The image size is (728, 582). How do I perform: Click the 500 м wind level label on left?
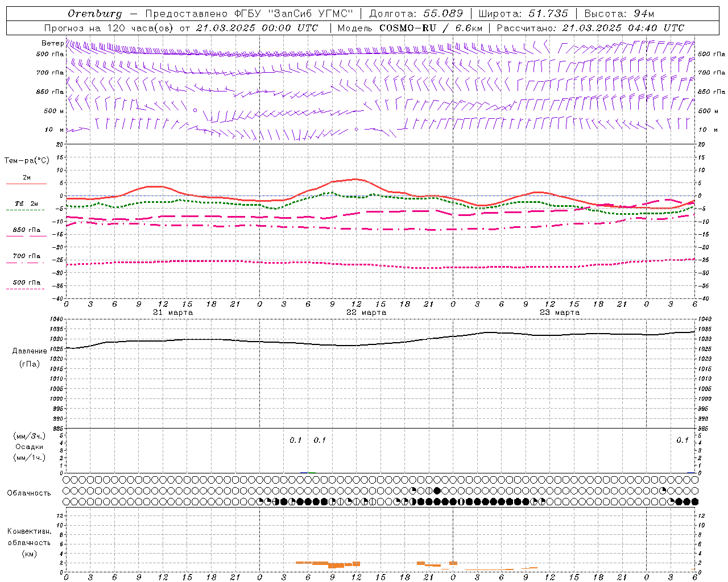[53, 111]
